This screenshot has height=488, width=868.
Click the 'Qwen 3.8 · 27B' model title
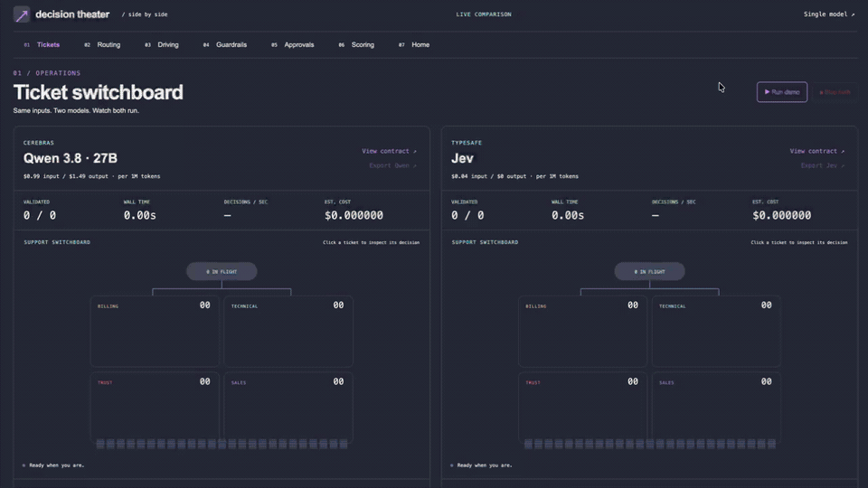pos(71,158)
